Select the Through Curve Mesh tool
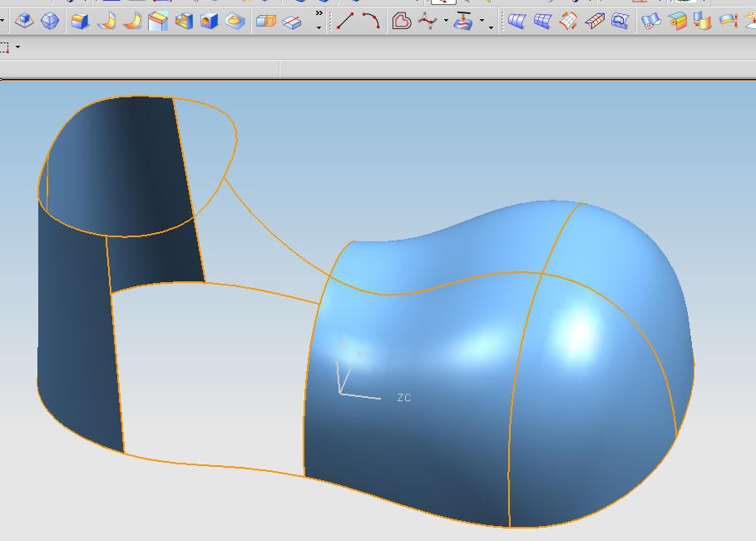This screenshot has width=756, height=541. (542, 22)
